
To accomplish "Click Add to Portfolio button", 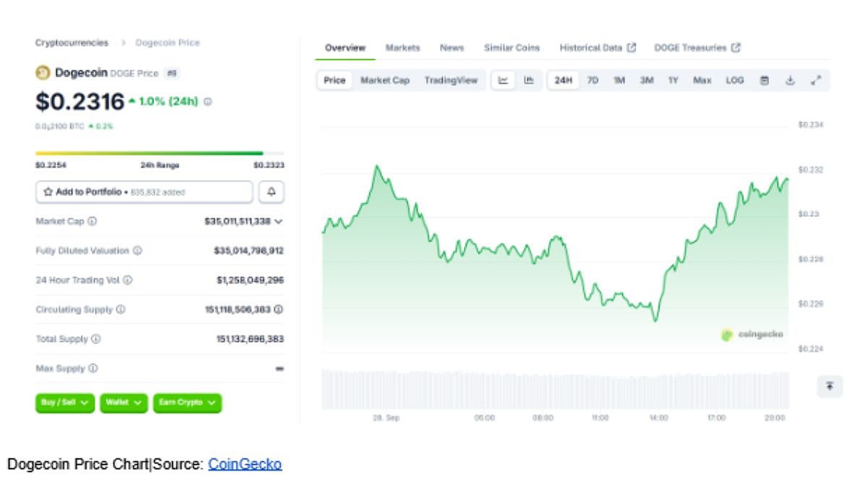I will [x=144, y=192].
